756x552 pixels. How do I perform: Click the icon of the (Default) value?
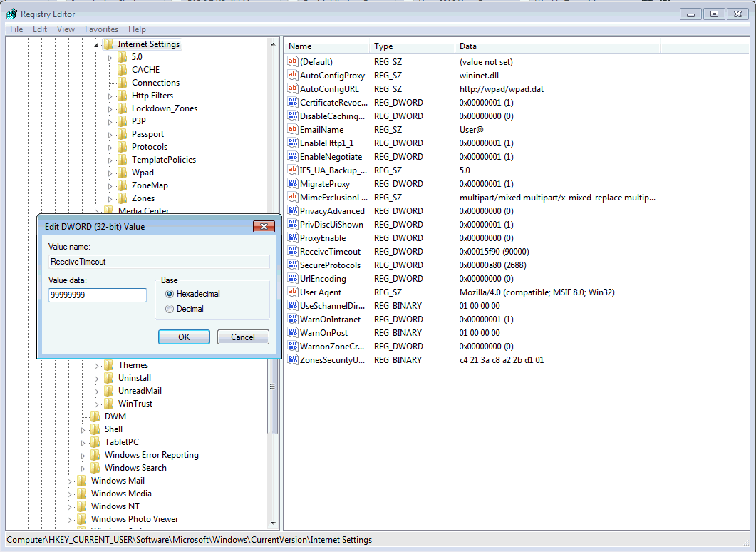tap(293, 61)
